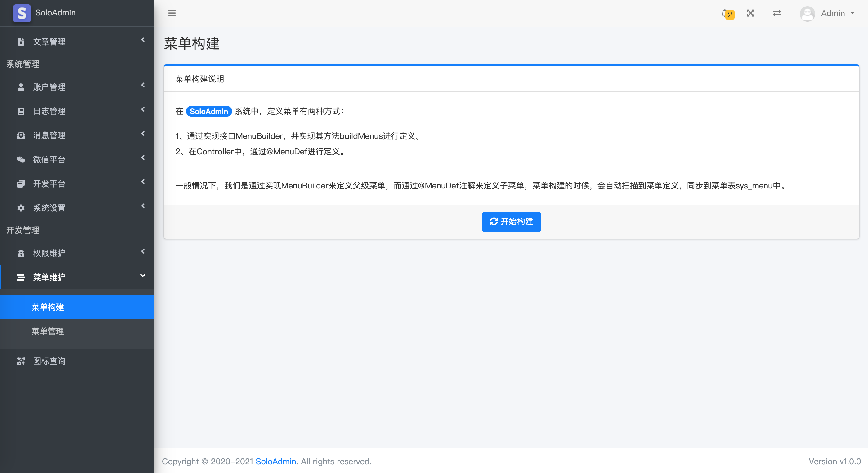Click the Admin user avatar
868x473 pixels.
click(807, 13)
